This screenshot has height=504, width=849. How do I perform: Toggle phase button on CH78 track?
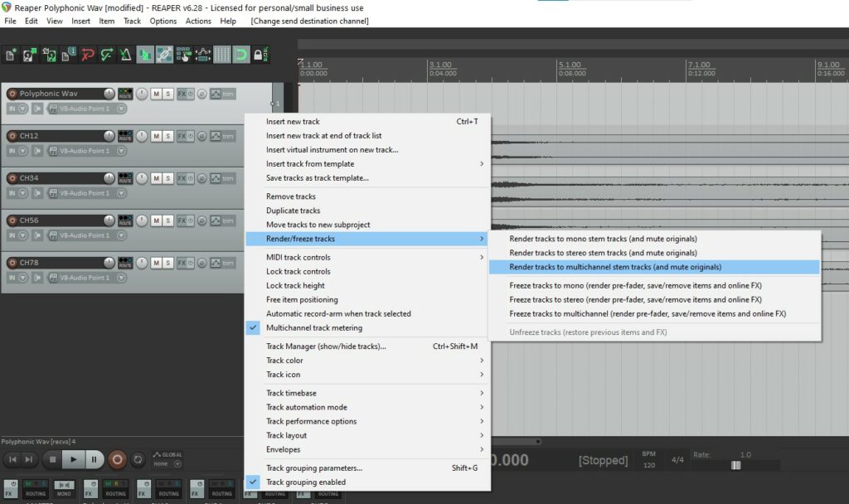(201, 263)
